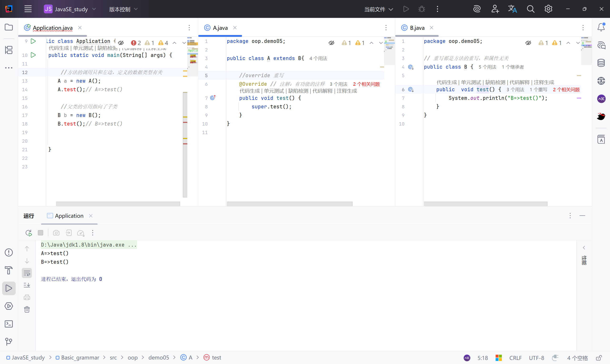Switch to the Application.java editor tab

[x=52, y=28]
